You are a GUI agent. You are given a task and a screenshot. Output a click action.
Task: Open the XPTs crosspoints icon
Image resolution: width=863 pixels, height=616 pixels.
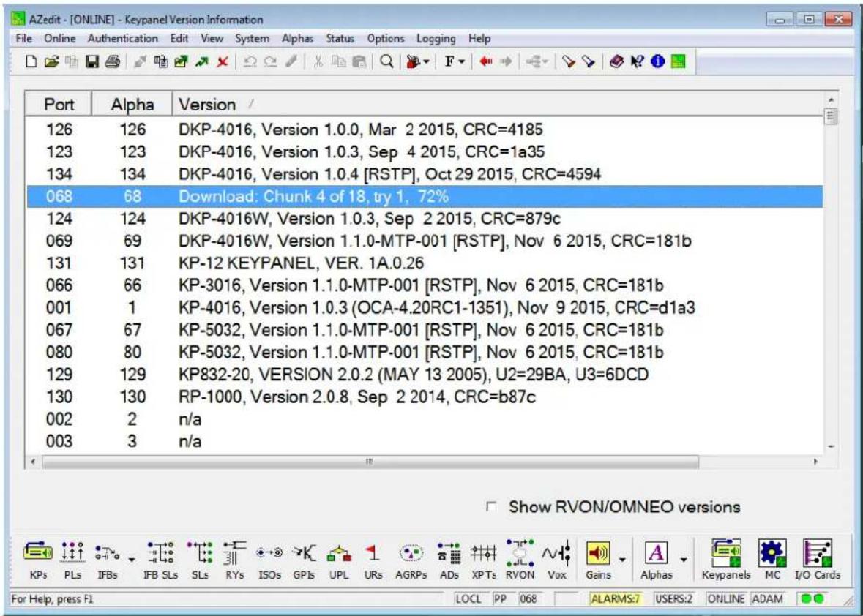pyautogui.click(x=484, y=560)
